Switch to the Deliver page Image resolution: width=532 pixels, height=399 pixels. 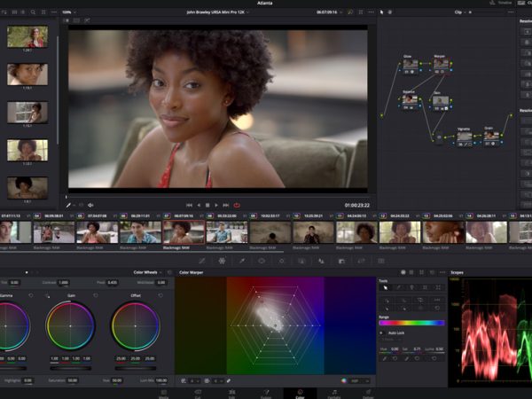pos(368,394)
